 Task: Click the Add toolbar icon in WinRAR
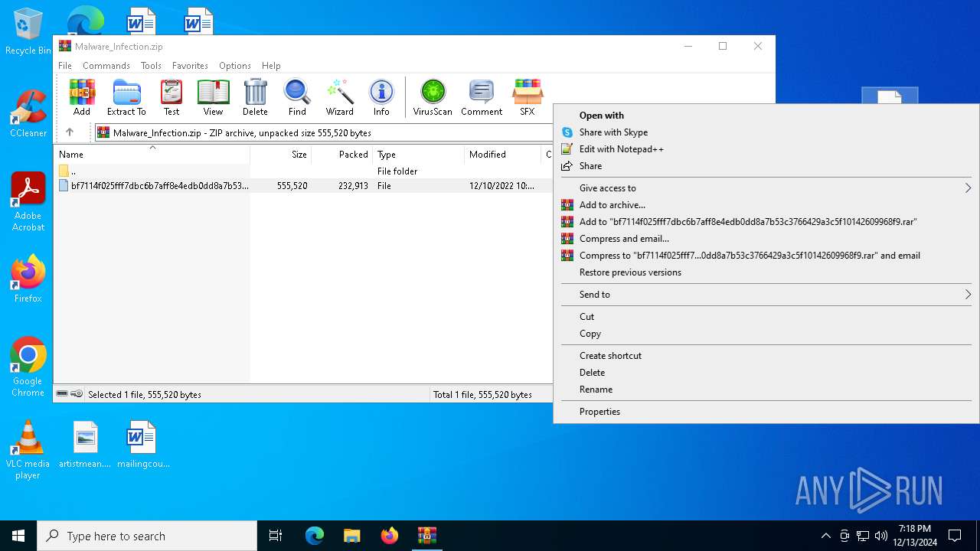[x=82, y=97]
